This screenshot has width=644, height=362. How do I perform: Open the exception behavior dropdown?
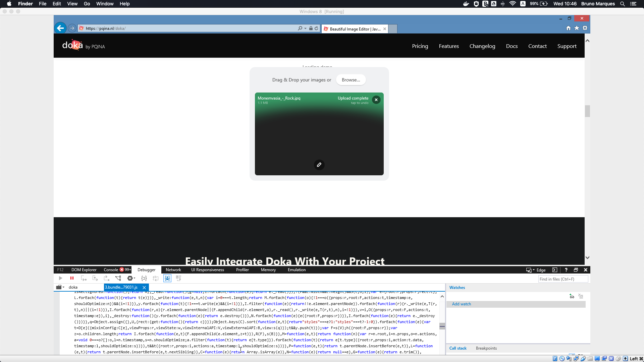click(131, 278)
